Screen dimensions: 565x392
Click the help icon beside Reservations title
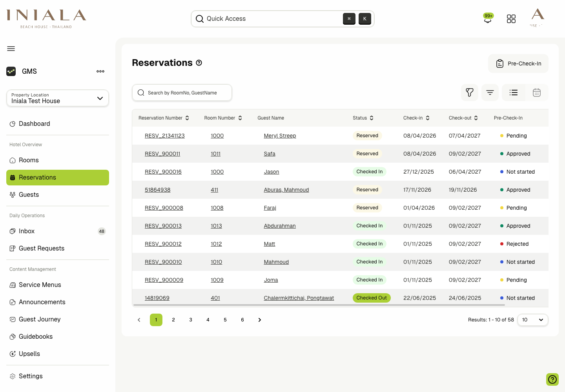[x=199, y=63]
